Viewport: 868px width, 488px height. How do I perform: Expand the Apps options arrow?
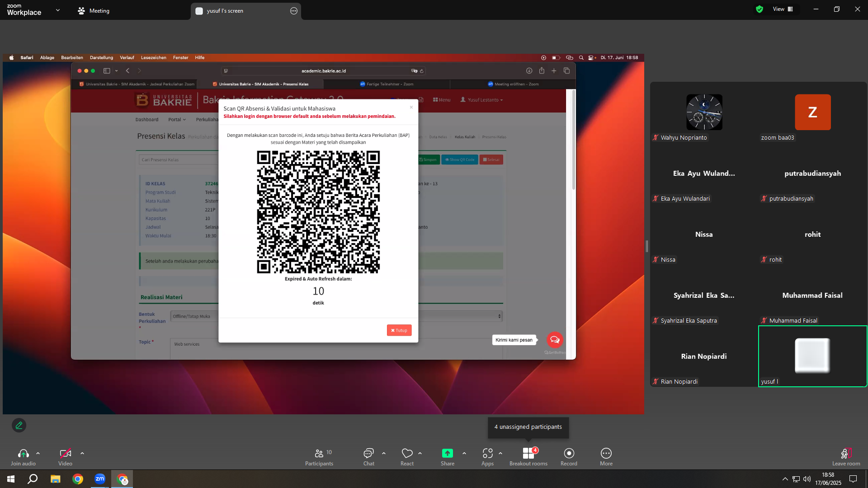tap(500, 453)
